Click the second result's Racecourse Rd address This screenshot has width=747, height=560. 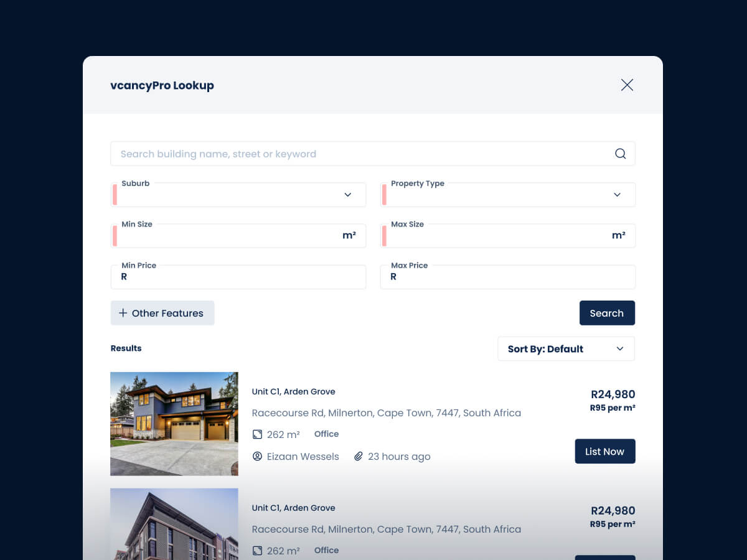(387, 529)
